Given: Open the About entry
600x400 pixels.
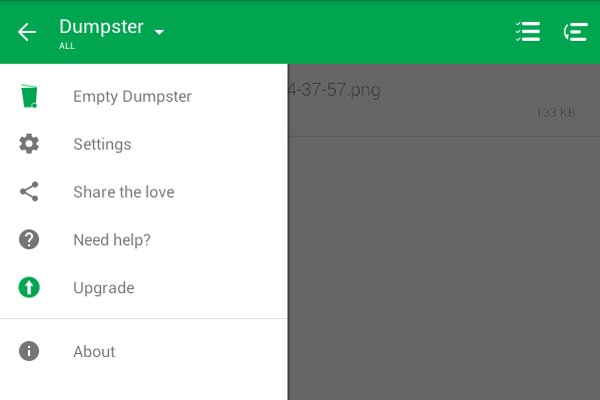Looking at the screenshot, I should pos(143,351).
